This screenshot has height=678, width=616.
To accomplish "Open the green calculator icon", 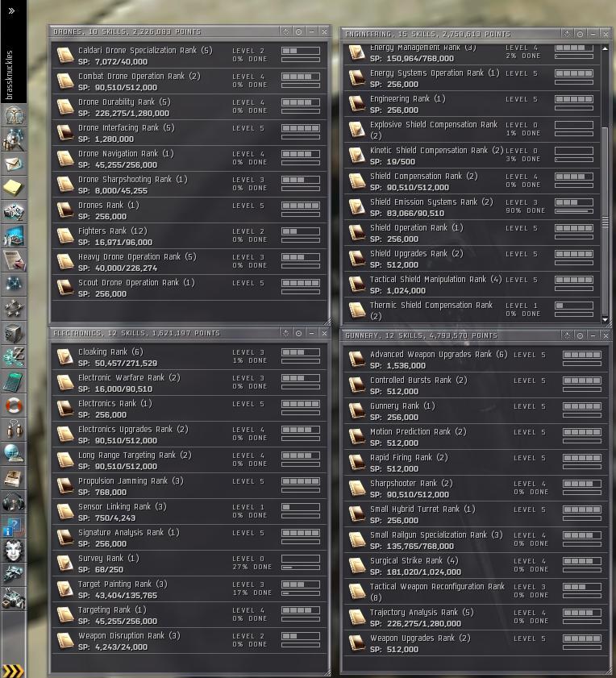I will pyautogui.click(x=14, y=382).
